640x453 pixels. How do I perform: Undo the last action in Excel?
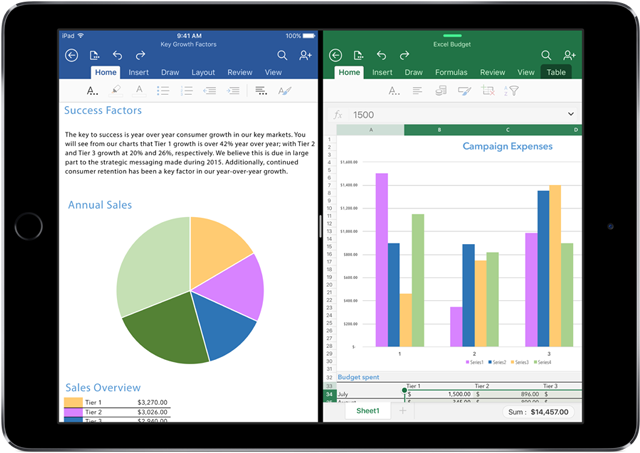tap(382, 55)
